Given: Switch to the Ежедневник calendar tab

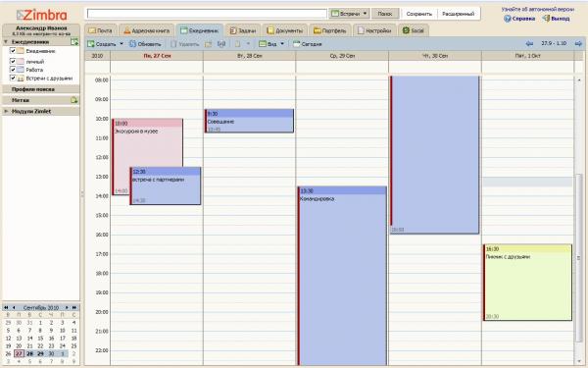Looking at the screenshot, I should coord(200,30).
